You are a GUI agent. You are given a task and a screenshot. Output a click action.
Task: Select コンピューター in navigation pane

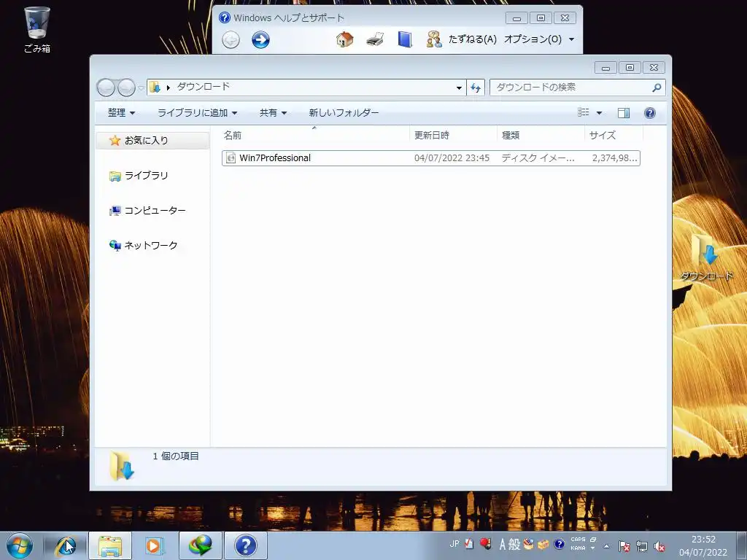[x=147, y=211]
